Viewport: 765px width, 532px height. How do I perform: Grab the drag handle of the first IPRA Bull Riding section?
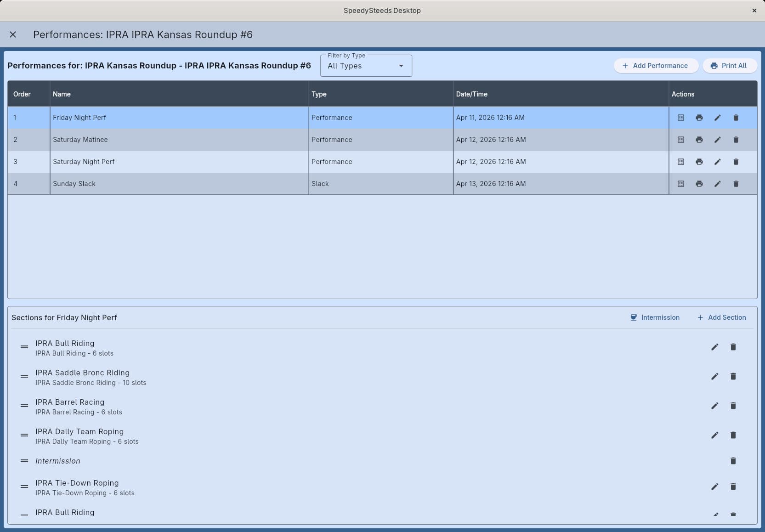click(x=24, y=347)
